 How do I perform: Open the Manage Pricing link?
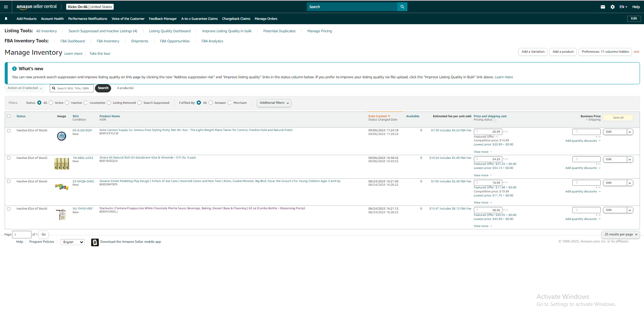pyautogui.click(x=319, y=31)
